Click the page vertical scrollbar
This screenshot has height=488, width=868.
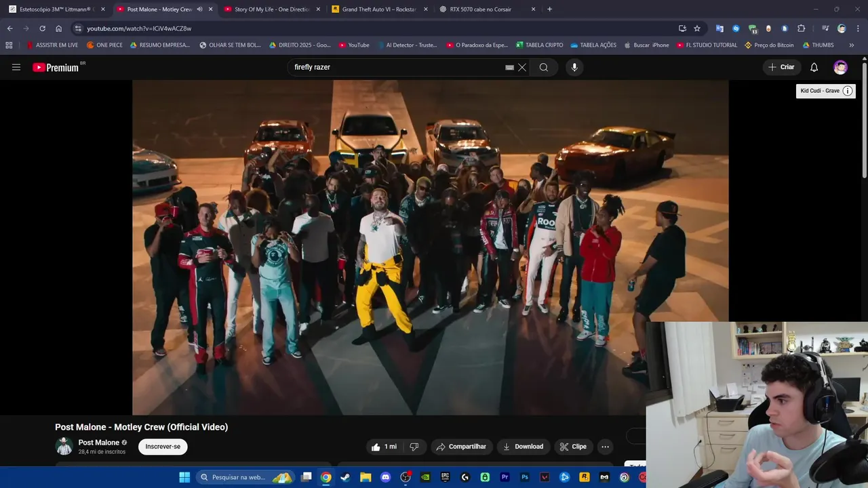[x=865, y=122]
